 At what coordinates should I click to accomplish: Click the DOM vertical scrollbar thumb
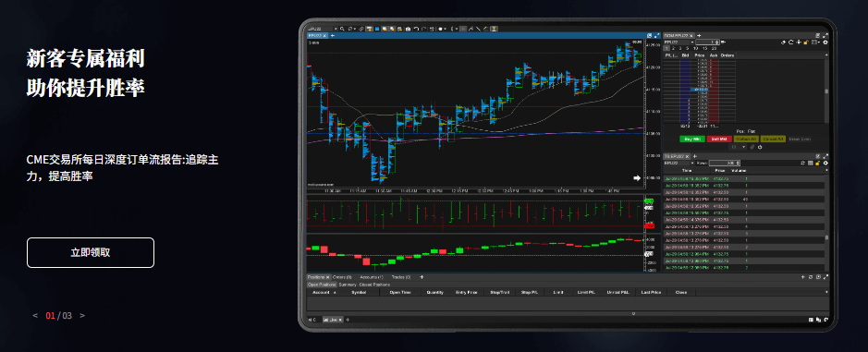[827, 91]
